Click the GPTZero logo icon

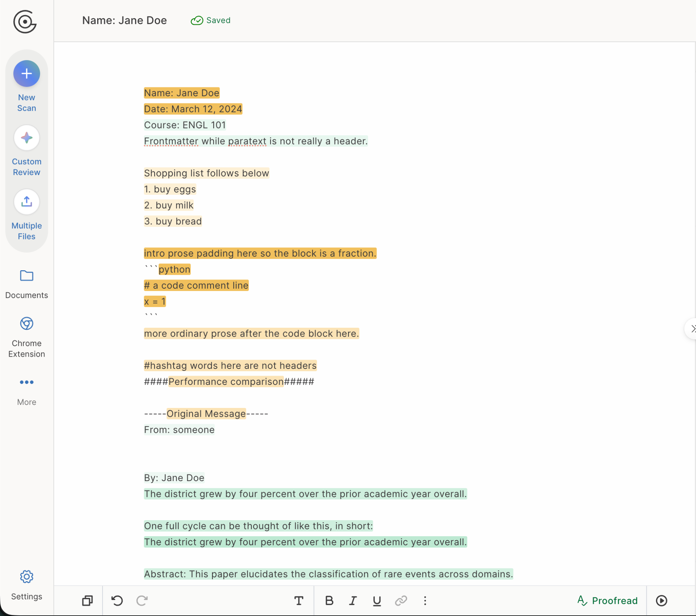pyautogui.click(x=25, y=22)
